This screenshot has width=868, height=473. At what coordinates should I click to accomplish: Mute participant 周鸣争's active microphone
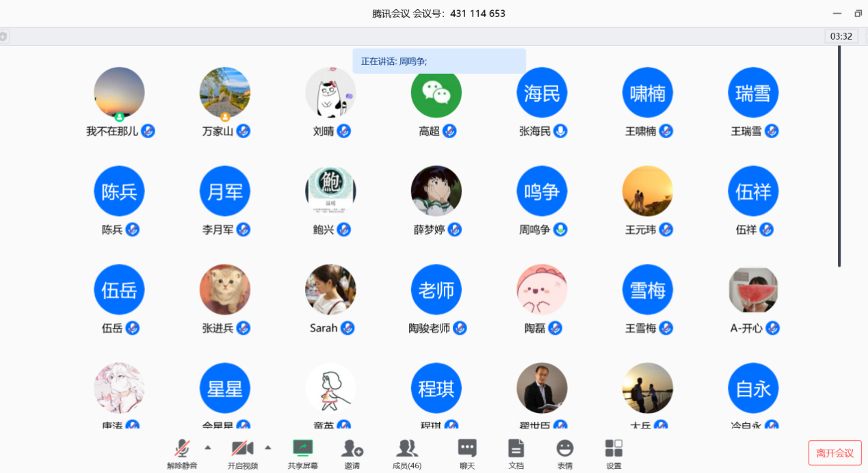tap(560, 230)
